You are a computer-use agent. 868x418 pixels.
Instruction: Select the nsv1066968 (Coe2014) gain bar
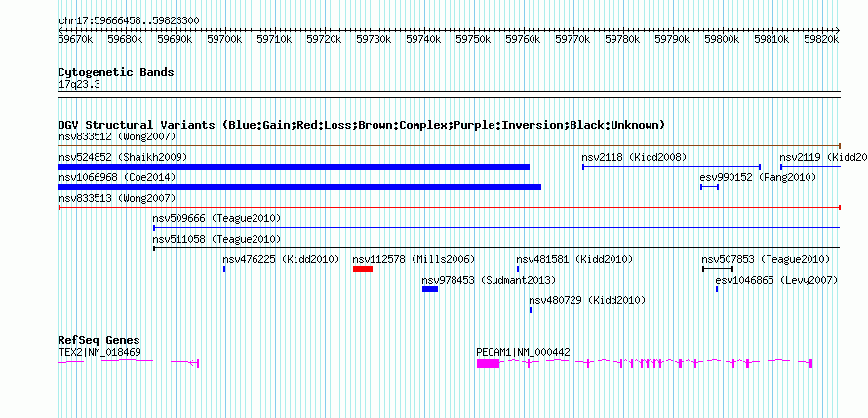(x=299, y=187)
